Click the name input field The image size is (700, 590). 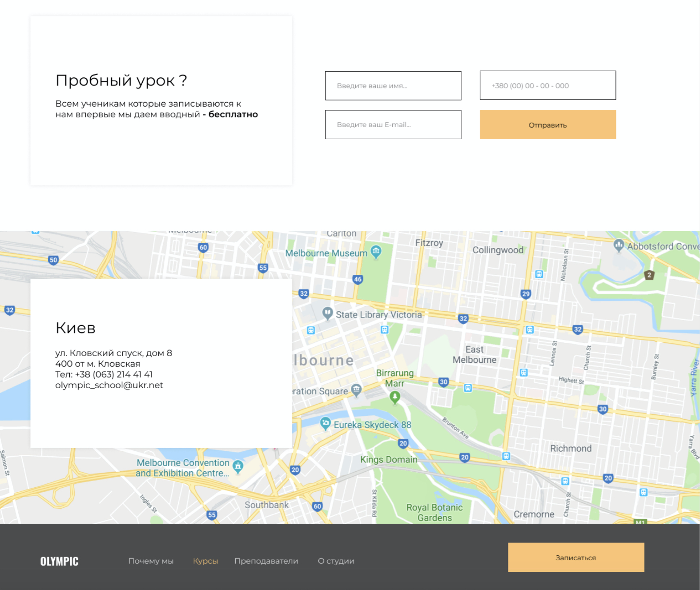point(393,86)
